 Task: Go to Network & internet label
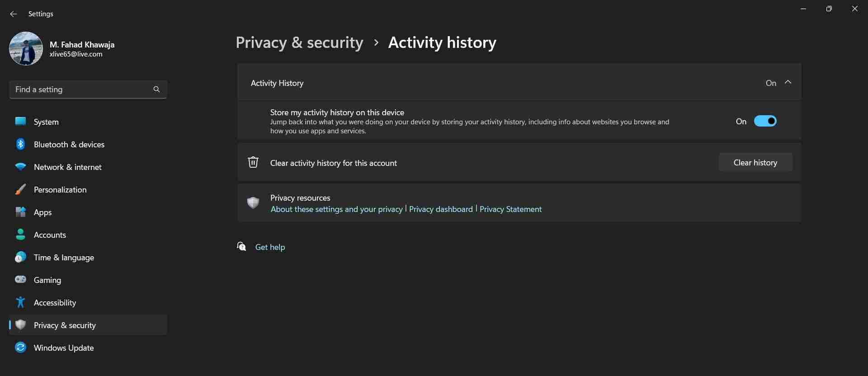point(68,167)
